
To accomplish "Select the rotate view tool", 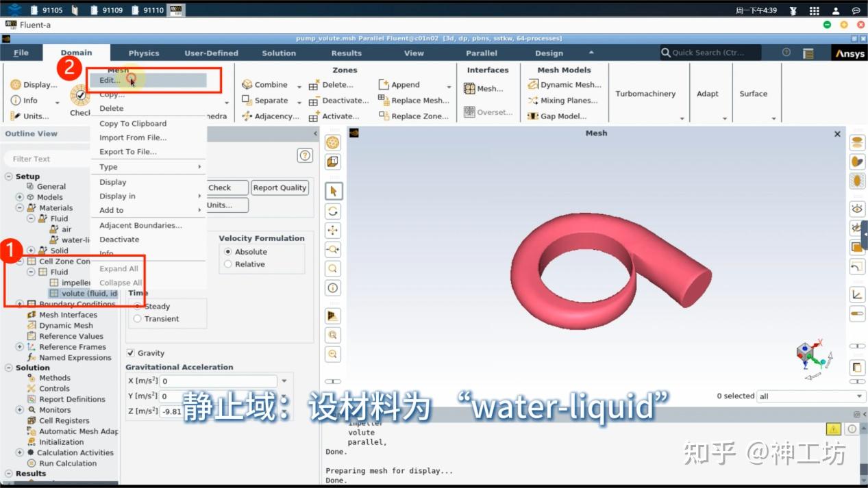I will pos(333,211).
